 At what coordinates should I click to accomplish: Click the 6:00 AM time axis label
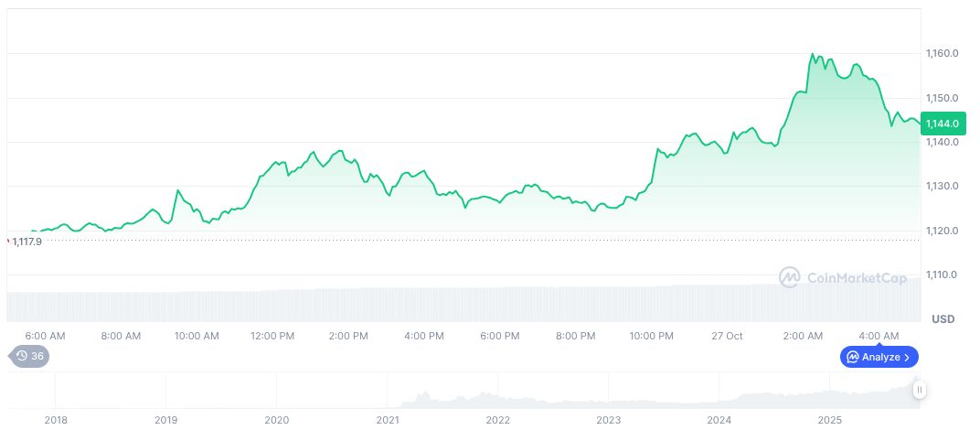(46, 336)
